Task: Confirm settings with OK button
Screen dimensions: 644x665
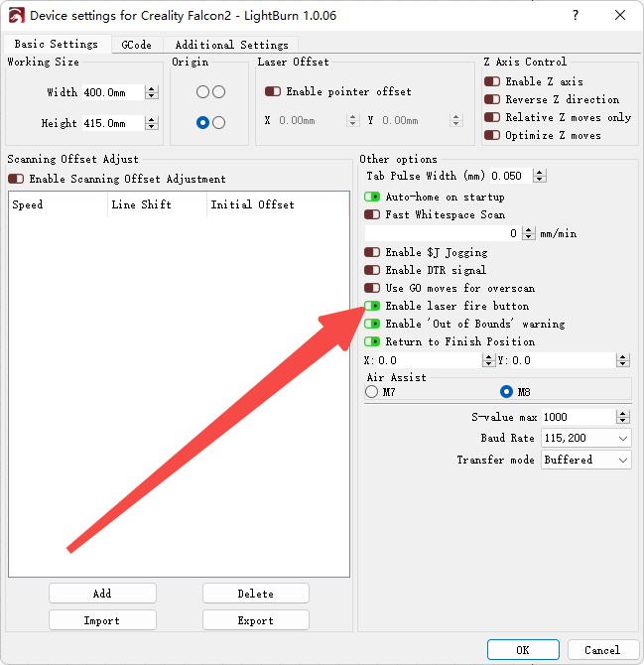Action: tap(523, 650)
